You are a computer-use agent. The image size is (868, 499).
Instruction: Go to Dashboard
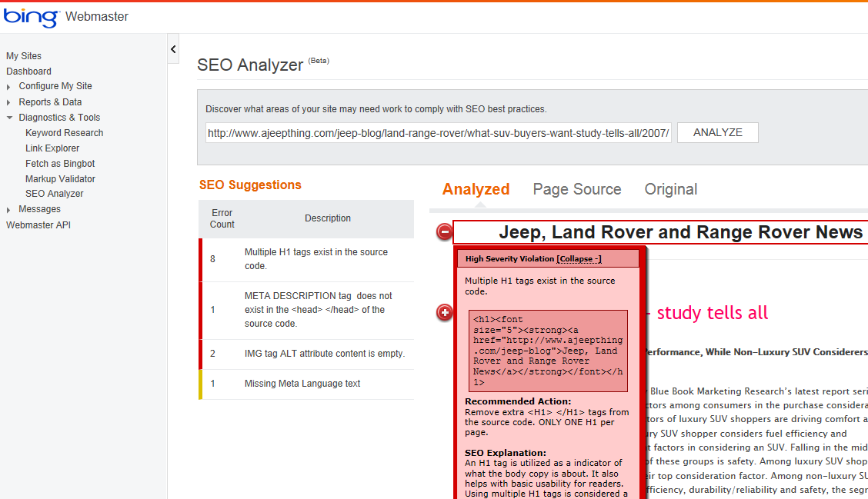tap(28, 72)
